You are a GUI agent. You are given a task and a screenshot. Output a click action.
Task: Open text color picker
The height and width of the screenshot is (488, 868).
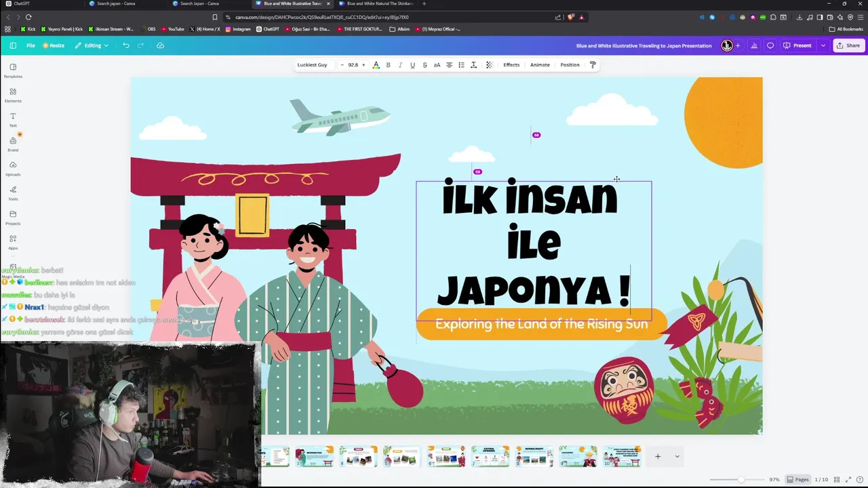point(376,65)
